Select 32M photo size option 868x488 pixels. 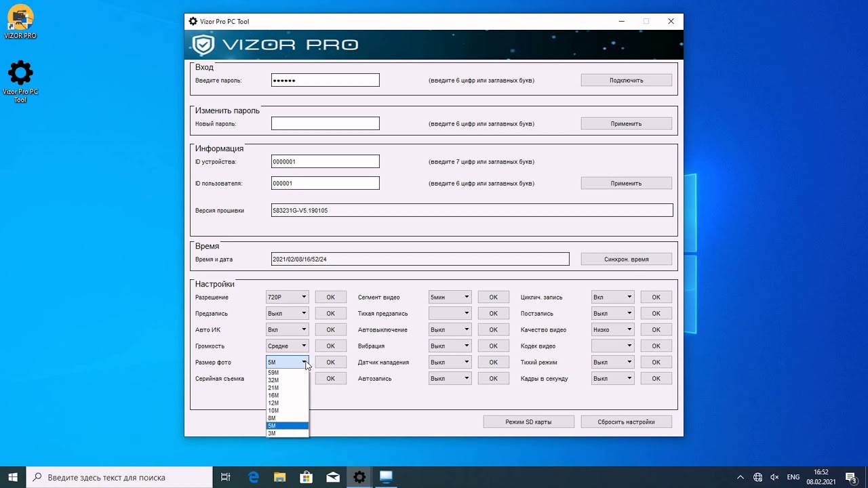(288, 380)
